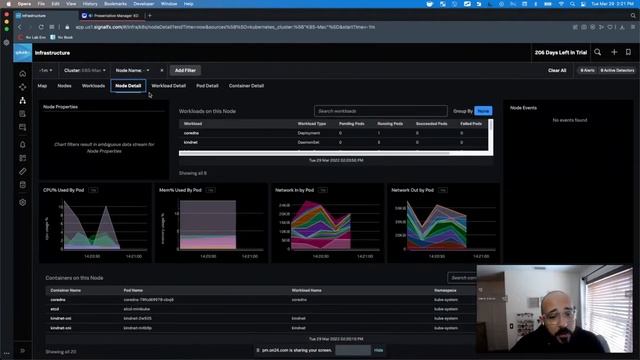The height and width of the screenshot is (360, 640).
Task: Click the etcd container name
Action: click(55, 309)
